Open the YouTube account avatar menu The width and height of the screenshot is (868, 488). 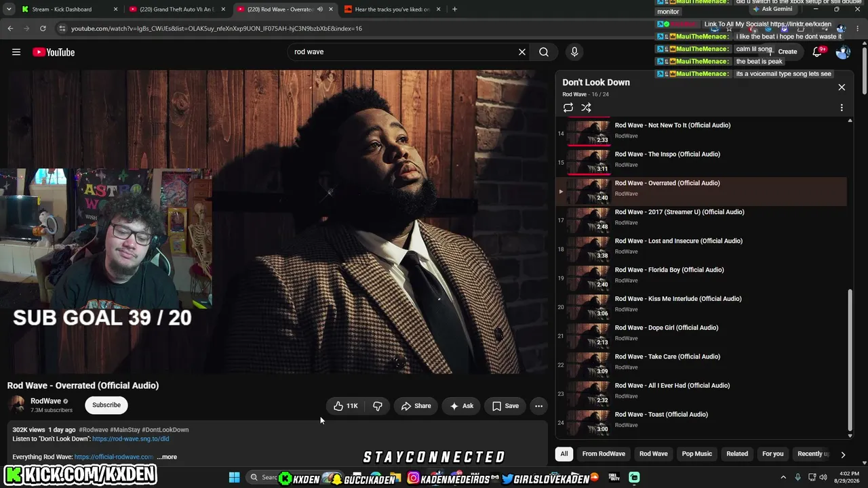843,52
